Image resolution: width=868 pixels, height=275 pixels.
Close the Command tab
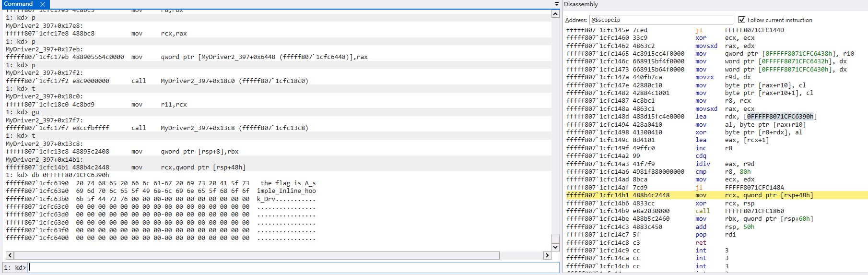43,4
